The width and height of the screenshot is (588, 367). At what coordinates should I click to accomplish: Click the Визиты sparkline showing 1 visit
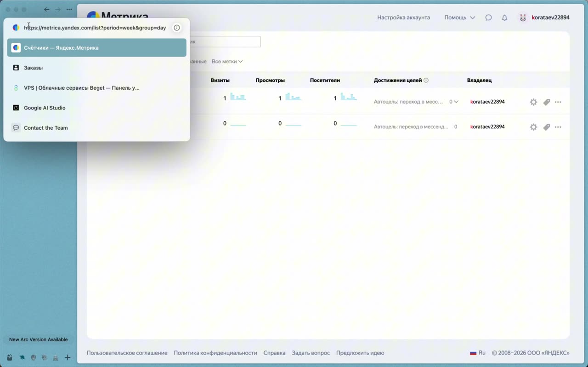click(238, 97)
